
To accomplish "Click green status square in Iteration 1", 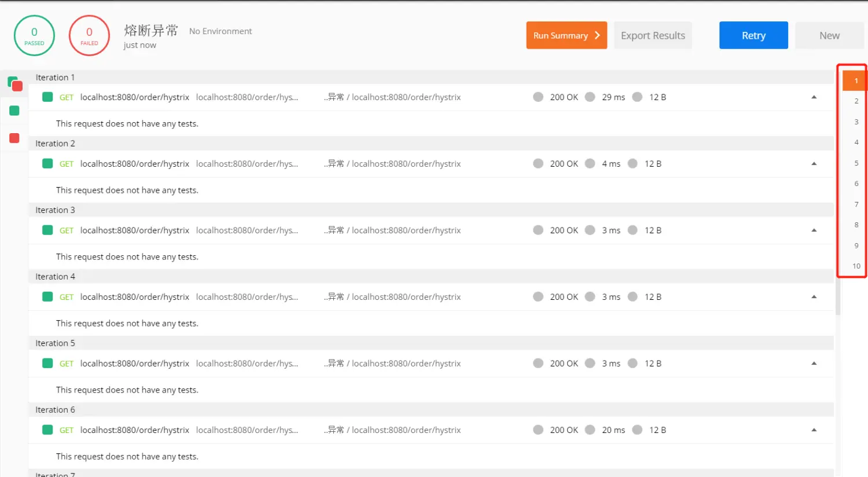I will pyautogui.click(x=47, y=97).
